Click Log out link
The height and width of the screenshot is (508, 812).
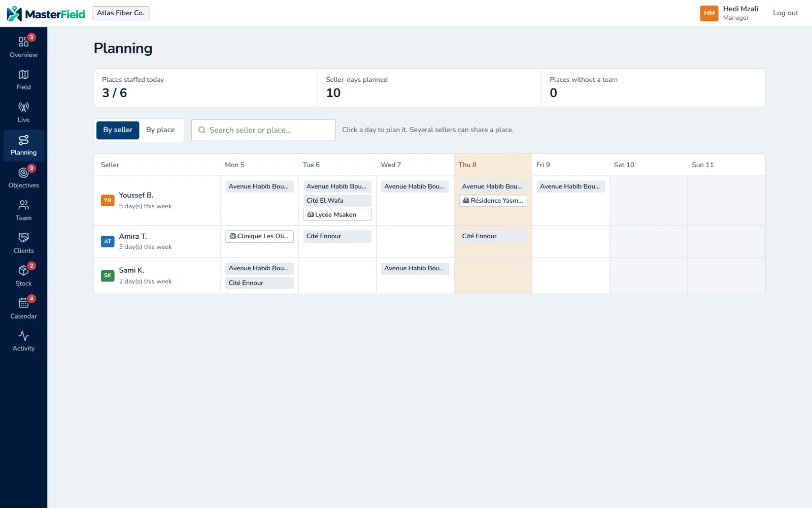[x=786, y=13]
